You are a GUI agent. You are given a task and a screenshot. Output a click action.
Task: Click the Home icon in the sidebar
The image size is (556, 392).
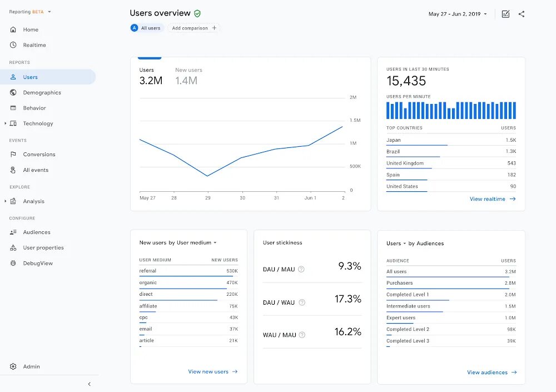coord(12,29)
